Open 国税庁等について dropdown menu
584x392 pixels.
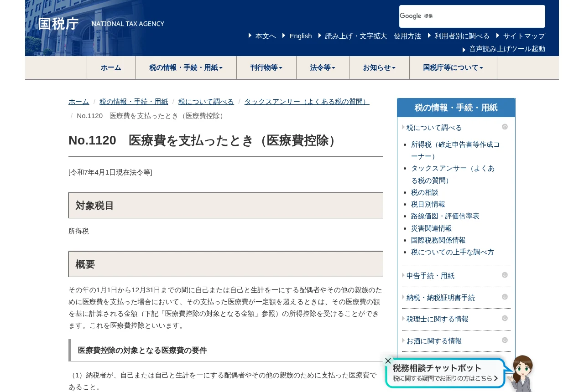[x=453, y=67]
